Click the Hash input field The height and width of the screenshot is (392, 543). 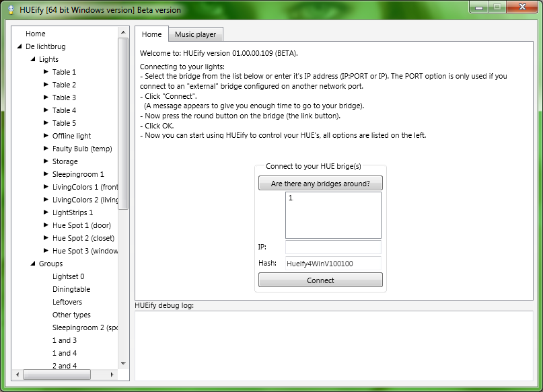pyautogui.click(x=333, y=264)
